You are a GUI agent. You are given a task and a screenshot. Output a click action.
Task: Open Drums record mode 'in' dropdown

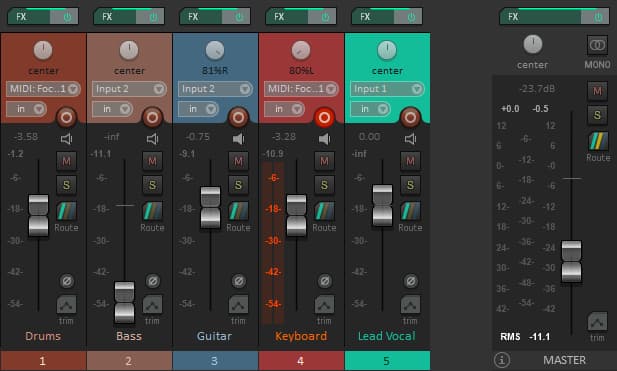26,109
